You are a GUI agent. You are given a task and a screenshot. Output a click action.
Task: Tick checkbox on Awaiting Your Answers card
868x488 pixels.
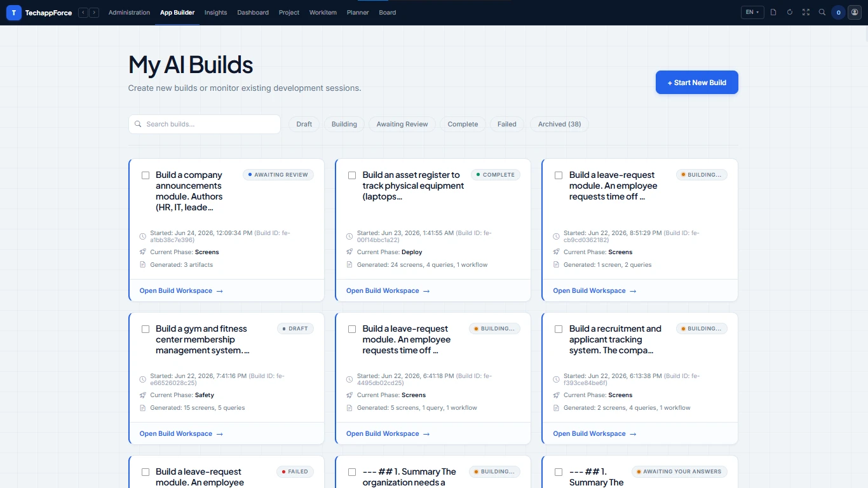(x=559, y=472)
